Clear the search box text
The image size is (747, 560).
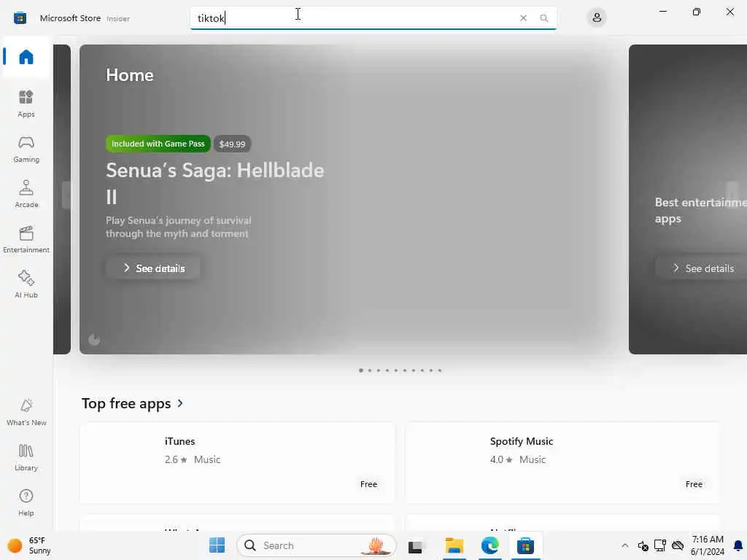click(x=523, y=18)
